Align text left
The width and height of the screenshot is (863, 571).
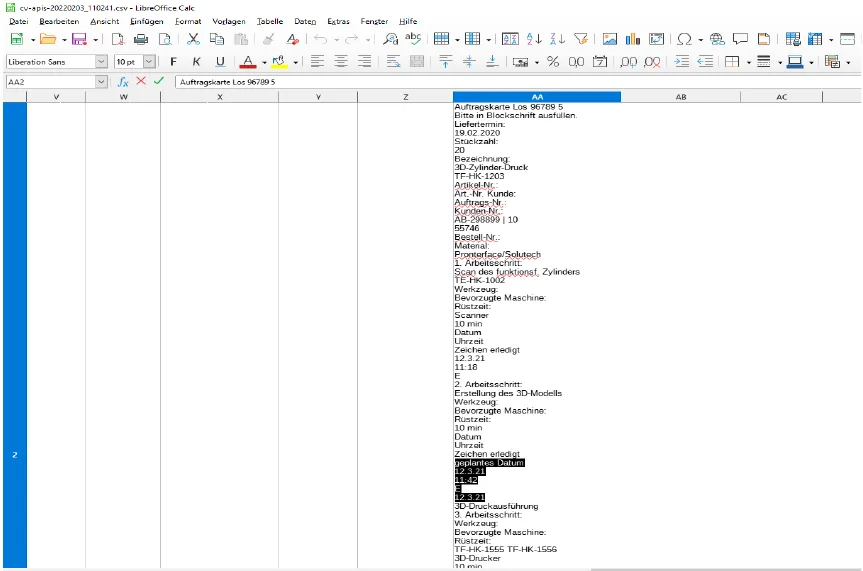click(317, 62)
